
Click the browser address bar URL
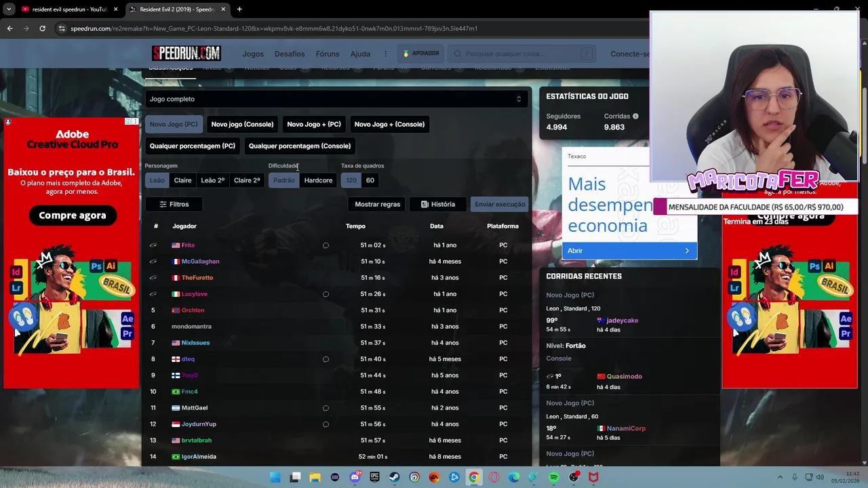(x=274, y=28)
